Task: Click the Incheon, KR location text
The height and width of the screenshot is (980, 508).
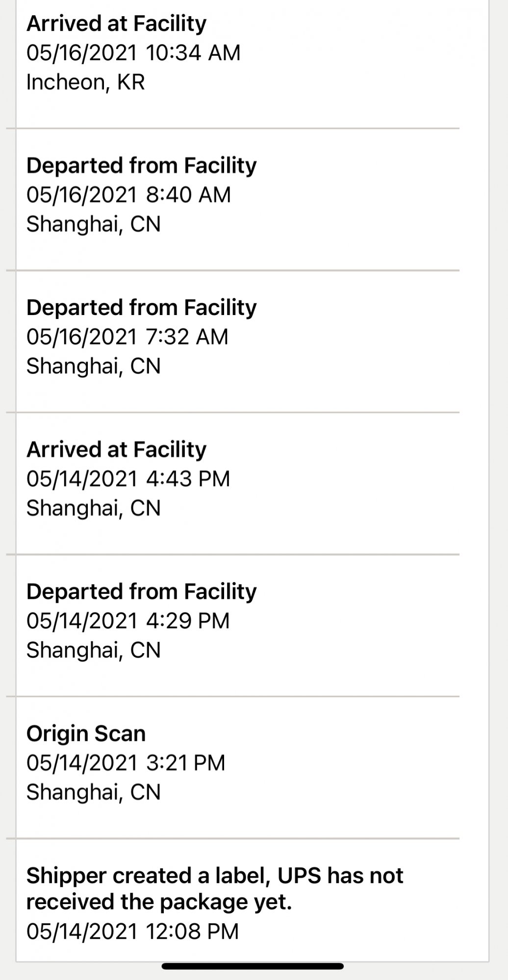Action: [85, 82]
